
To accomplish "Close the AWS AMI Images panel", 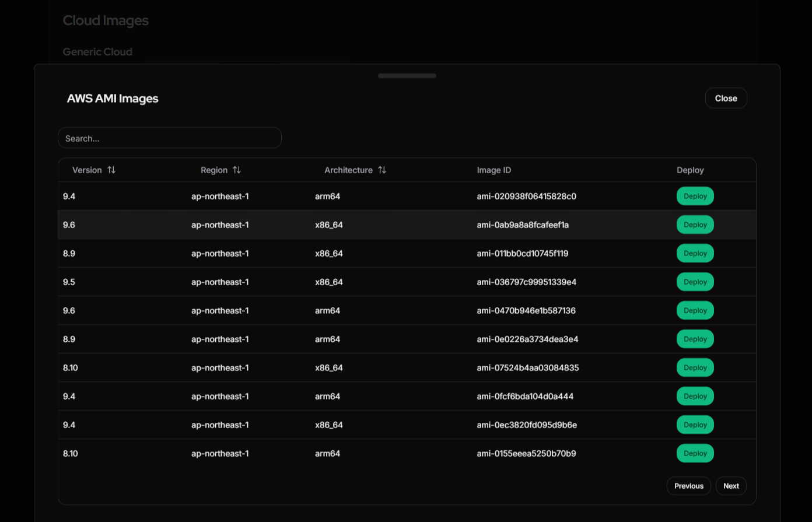I will coord(726,99).
